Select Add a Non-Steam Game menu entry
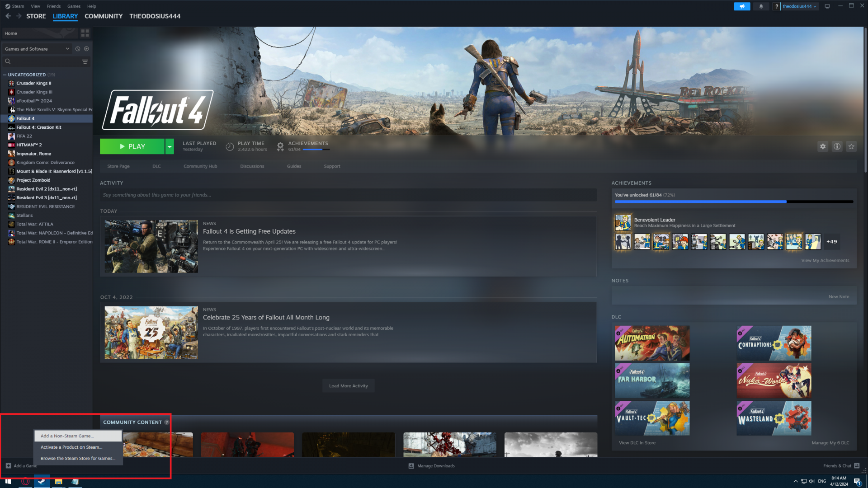 tap(67, 436)
